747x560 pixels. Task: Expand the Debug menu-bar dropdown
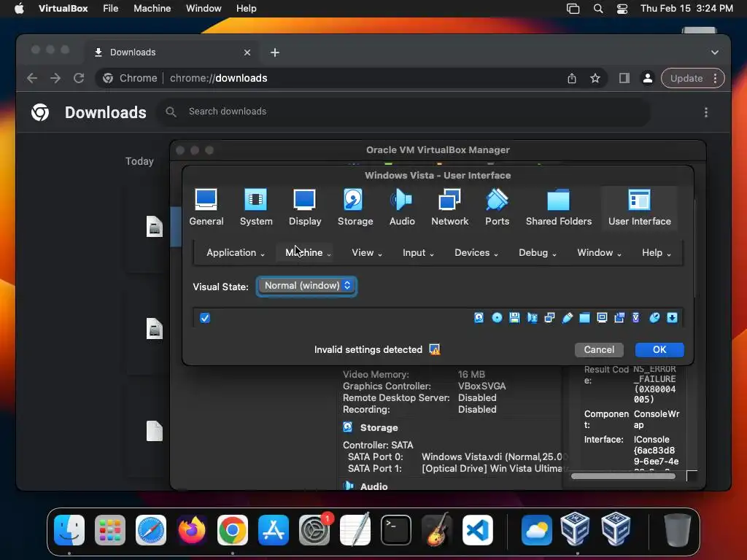coord(537,252)
